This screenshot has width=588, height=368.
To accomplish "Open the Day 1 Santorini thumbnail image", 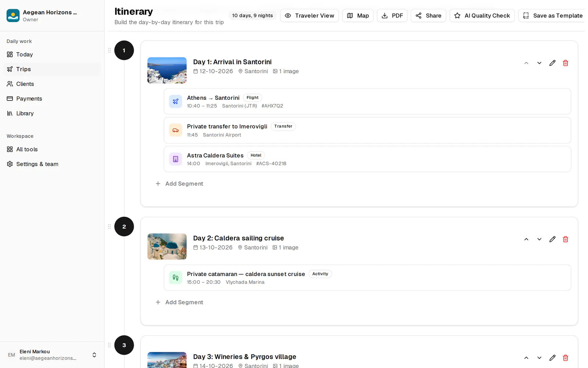I will (x=167, y=70).
